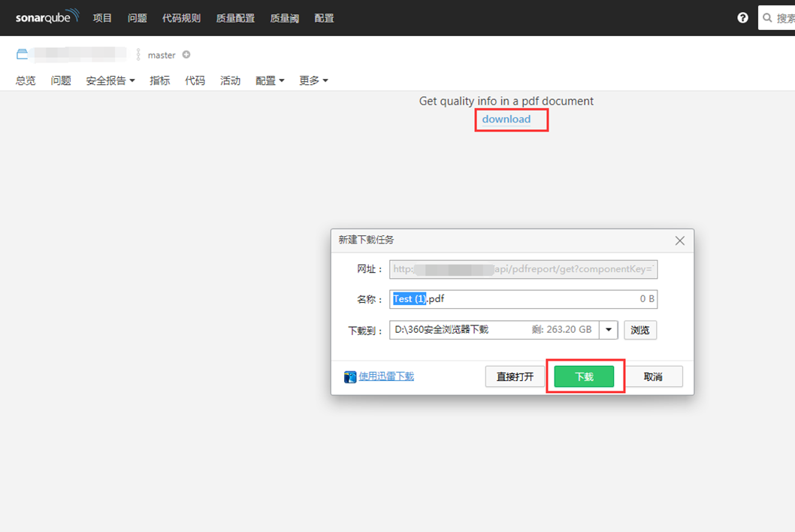Image resolution: width=795 pixels, height=532 pixels.
Task: Open 质量配置 in the top navigation
Action: tap(235, 18)
